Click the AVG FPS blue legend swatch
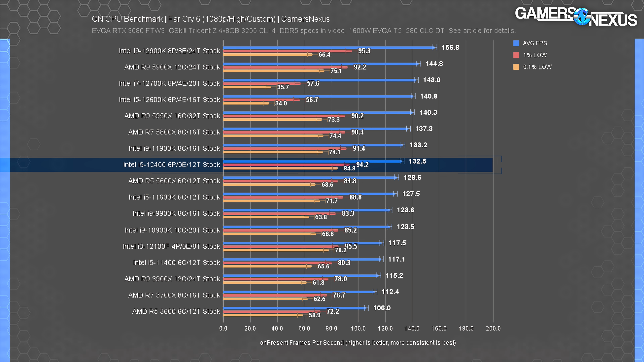This screenshot has height=362, width=644. pyautogui.click(x=516, y=43)
